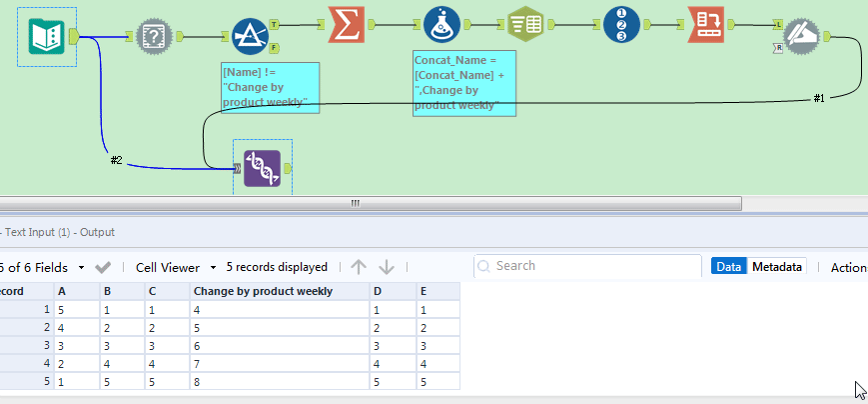Click the 5 records displayed text

[277, 267]
